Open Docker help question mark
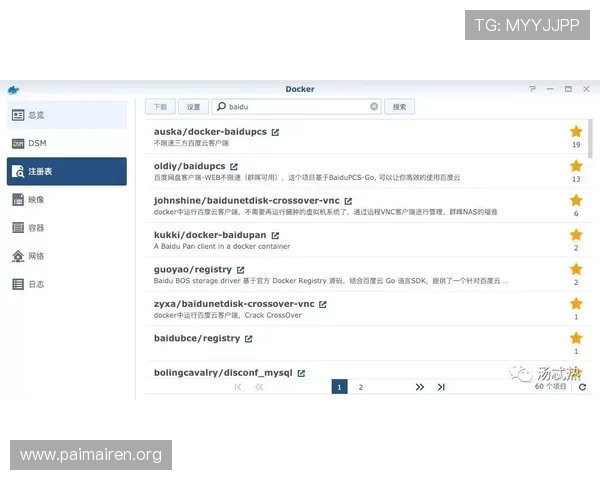This screenshot has height=480, width=600. pos(532,89)
